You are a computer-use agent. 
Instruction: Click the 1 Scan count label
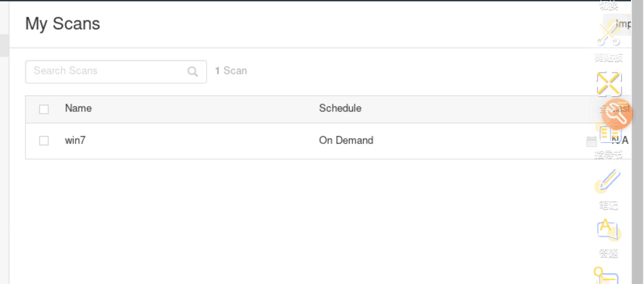pos(231,71)
